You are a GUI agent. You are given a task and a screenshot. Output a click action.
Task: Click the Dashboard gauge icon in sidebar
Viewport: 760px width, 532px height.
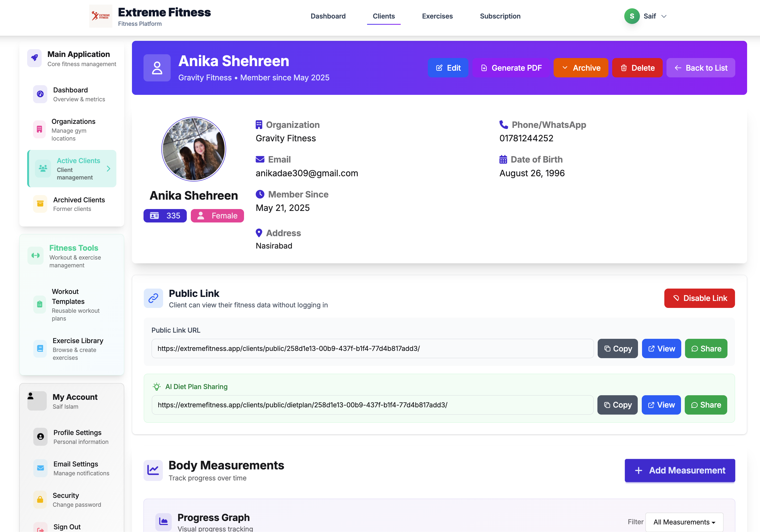tap(40, 94)
